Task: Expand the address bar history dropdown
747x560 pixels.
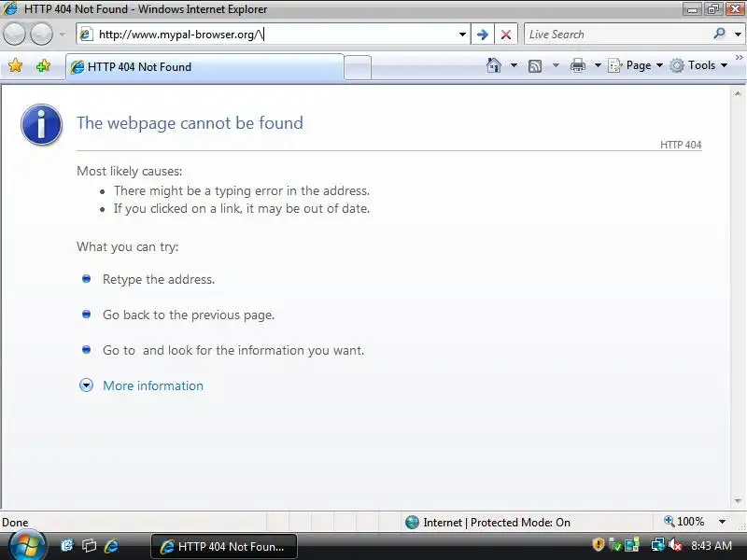Action: coord(462,35)
